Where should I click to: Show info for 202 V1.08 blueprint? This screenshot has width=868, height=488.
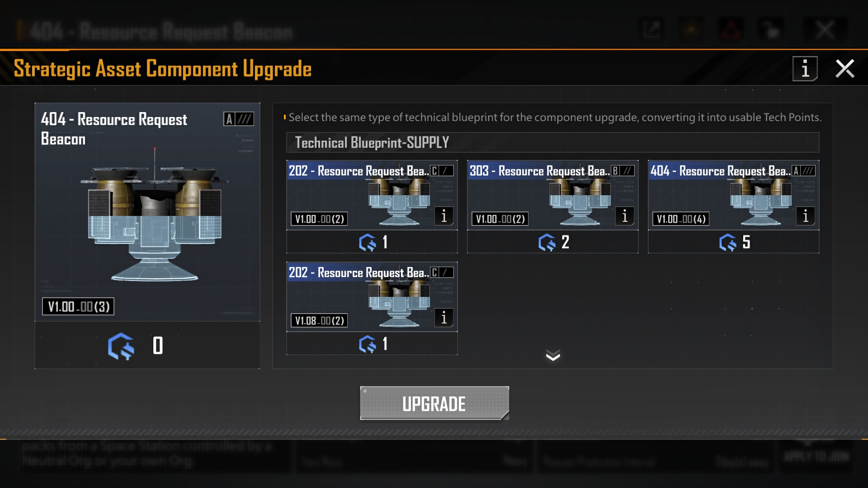pyautogui.click(x=443, y=318)
